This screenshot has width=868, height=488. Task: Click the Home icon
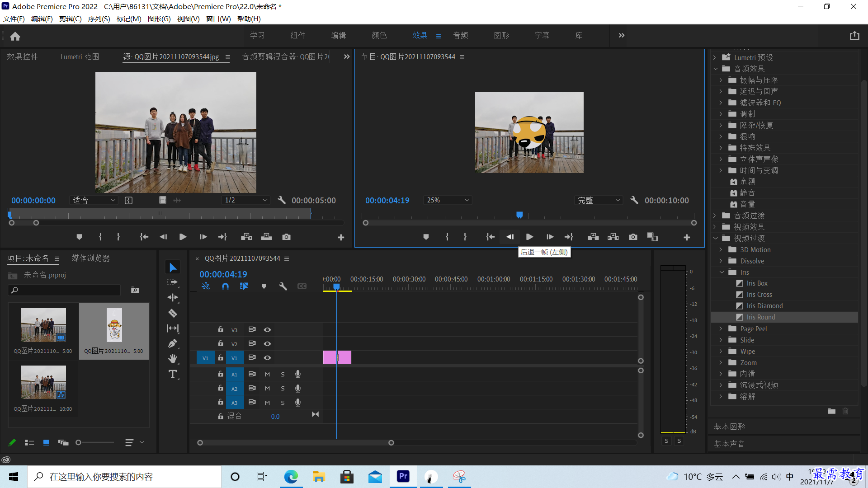pyautogui.click(x=15, y=36)
